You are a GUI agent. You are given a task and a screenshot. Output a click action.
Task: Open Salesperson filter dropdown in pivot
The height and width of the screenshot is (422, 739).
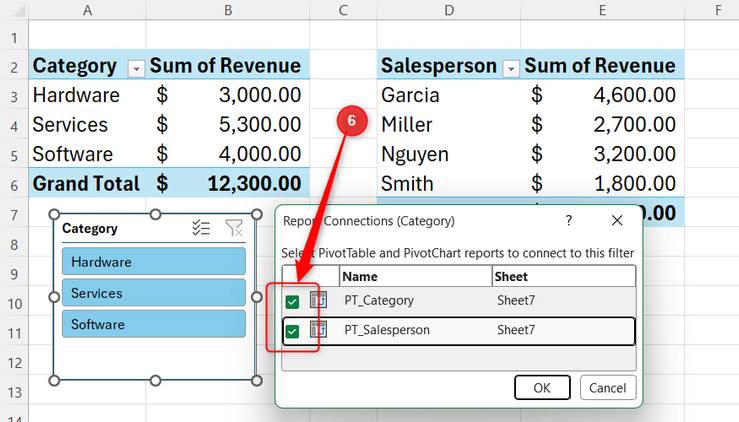[x=510, y=69]
